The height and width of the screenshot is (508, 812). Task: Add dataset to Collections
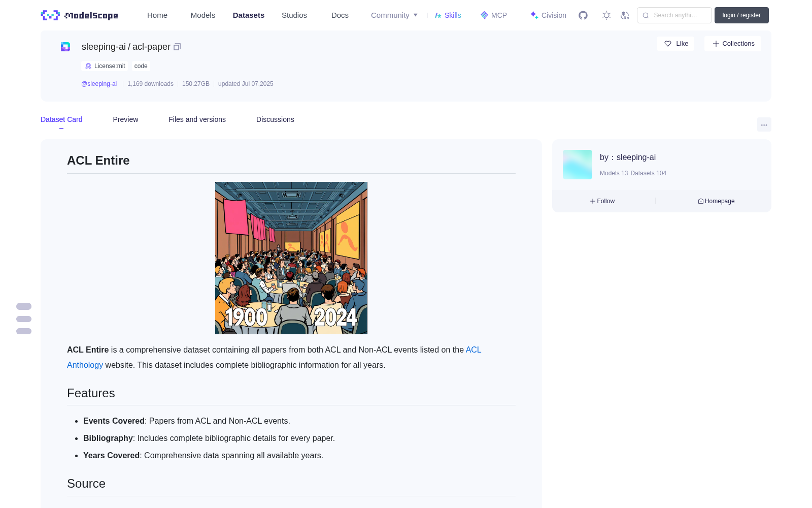733,44
